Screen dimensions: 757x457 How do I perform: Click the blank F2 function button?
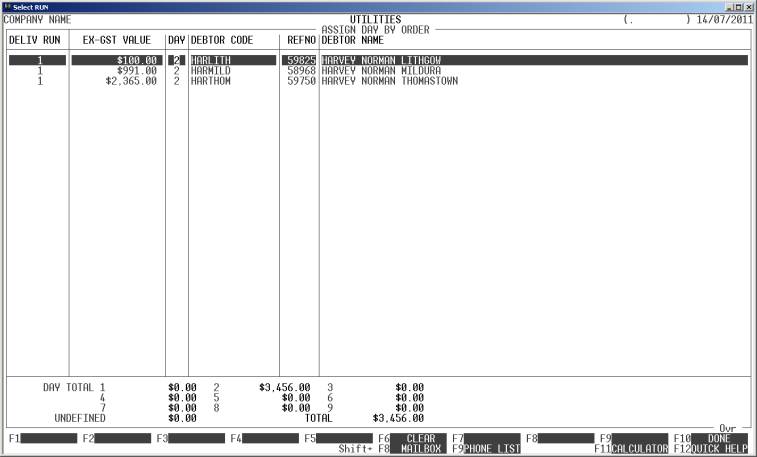(x=123, y=438)
